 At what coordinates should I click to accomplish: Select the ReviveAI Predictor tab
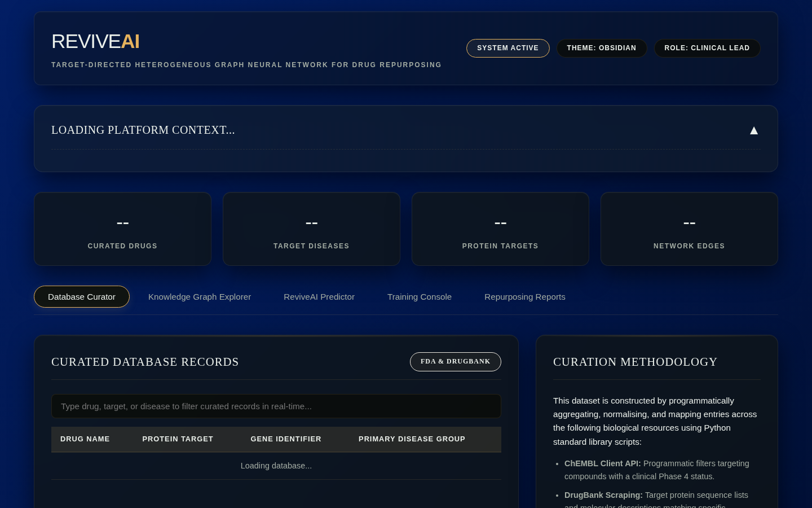click(x=319, y=297)
